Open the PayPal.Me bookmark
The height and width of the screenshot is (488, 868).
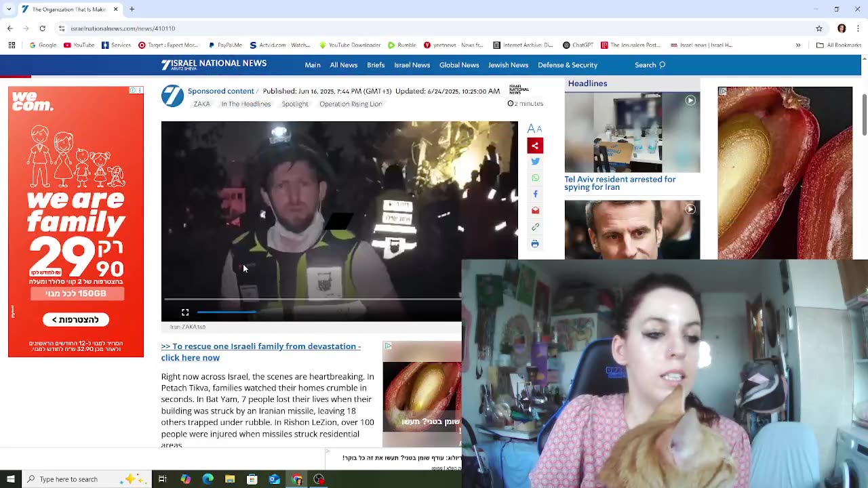coord(224,45)
